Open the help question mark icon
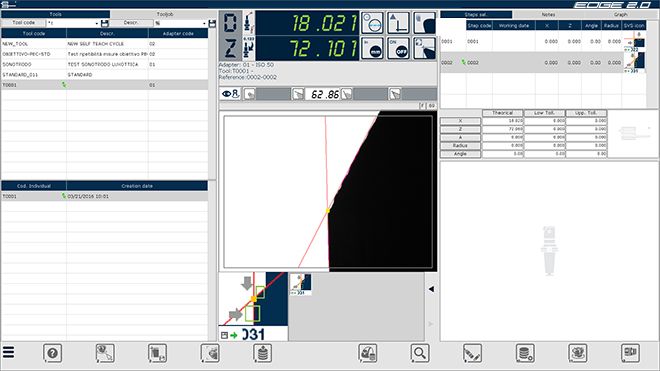Viewport: 660px width, 371px height. (x=53, y=353)
